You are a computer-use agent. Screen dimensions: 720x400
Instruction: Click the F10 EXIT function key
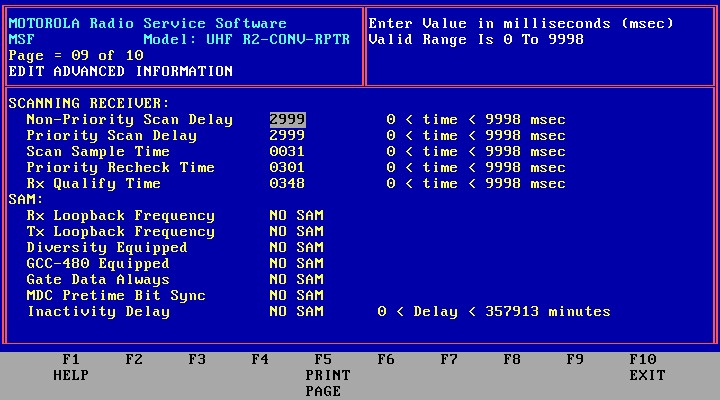[x=647, y=367]
